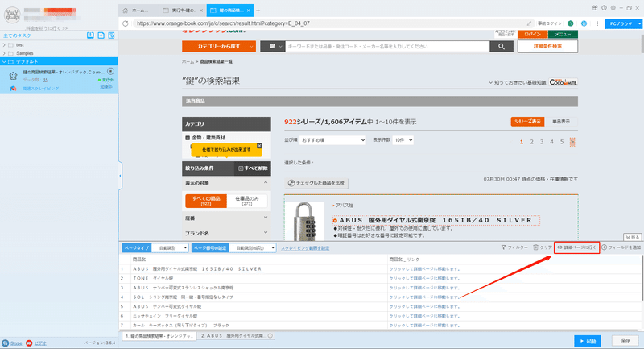Image resolution: width=644 pixels, height=349 pixels.
Task: Open the help question mark icon
Action: tap(605, 8)
